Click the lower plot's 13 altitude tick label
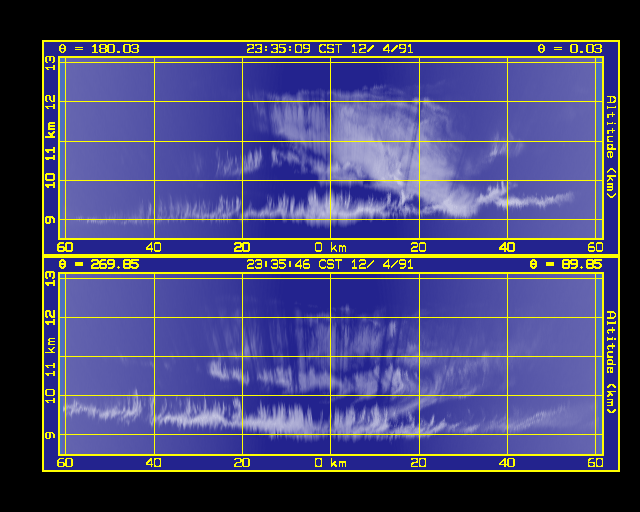The width and height of the screenshot is (640, 512). pyautogui.click(x=50, y=279)
